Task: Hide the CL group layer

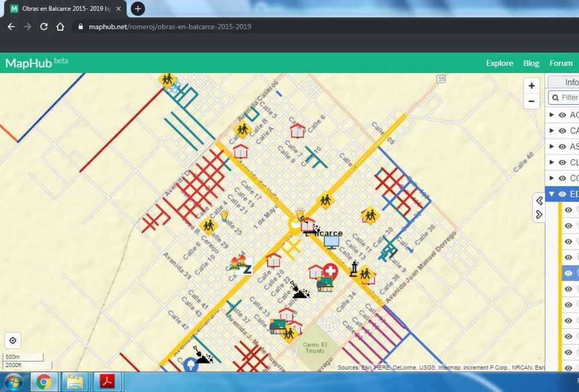Action: [x=562, y=163]
